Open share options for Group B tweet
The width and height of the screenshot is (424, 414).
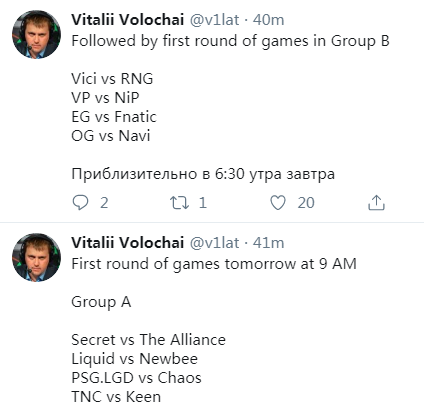(376, 203)
